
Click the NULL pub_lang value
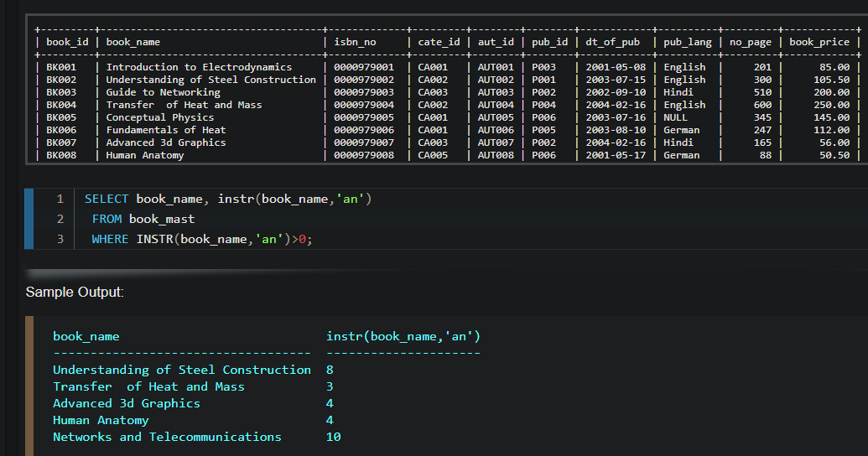[675, 117]
